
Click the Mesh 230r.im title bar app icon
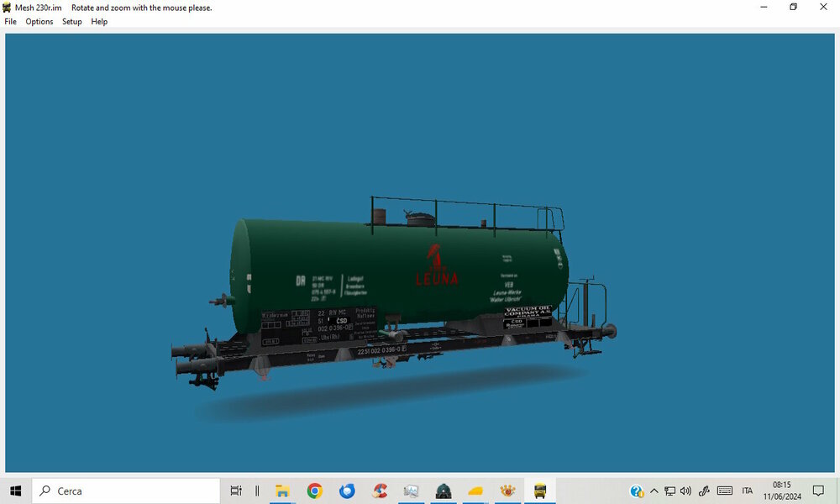tap(7, 8)
